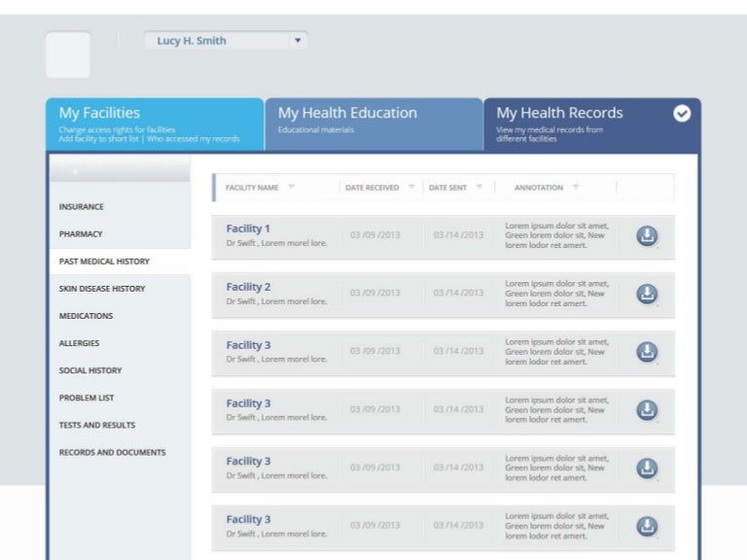This screenshot has width=747, height=560.
Task: Click Facility 2 date sent 03/14/2013
Action: coord(458,293)
